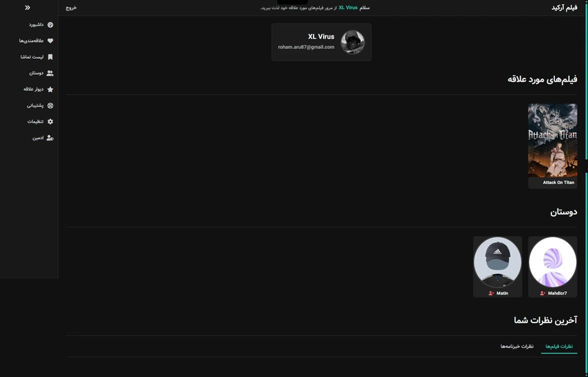Click the XL Virus profile avatar
The width and height of the screenshot is (588, 377).
(x=353, y=42)
